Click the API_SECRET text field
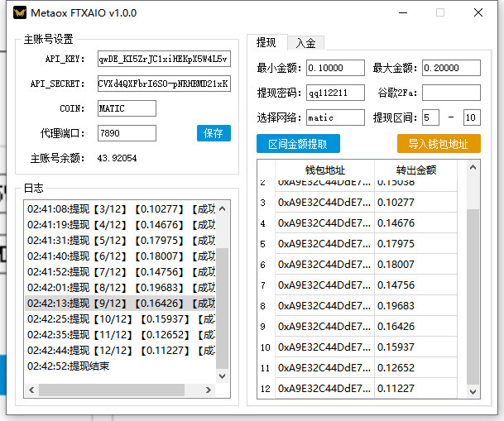The width and height of the screenshot is (504, 421). pyautogui.click(x=164, y=84)
